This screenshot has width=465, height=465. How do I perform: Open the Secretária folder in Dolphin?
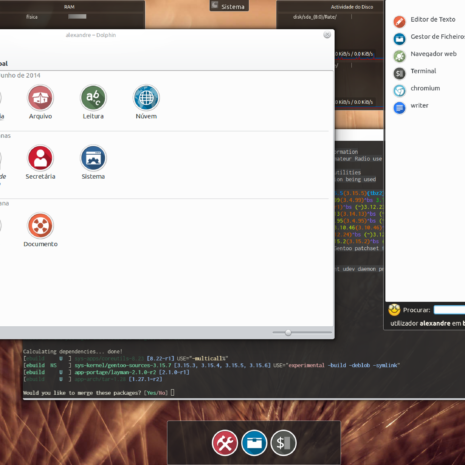tap(40, 158)
